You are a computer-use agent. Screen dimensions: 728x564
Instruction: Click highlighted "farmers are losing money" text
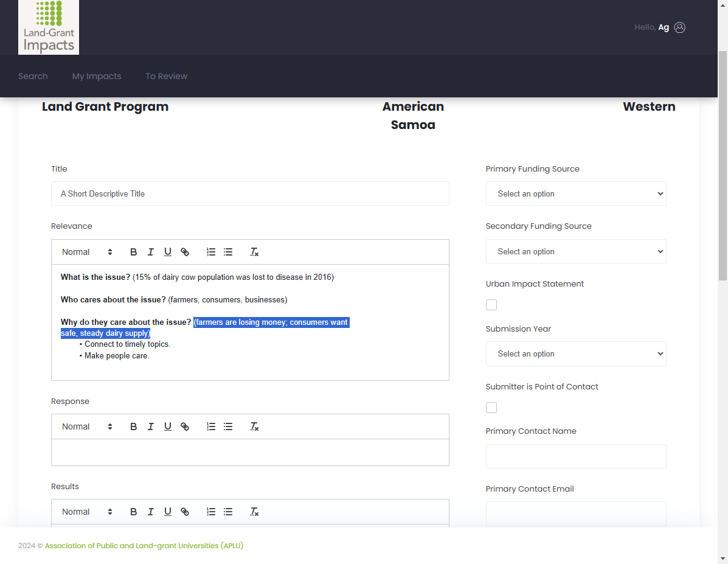coord(239,322)
